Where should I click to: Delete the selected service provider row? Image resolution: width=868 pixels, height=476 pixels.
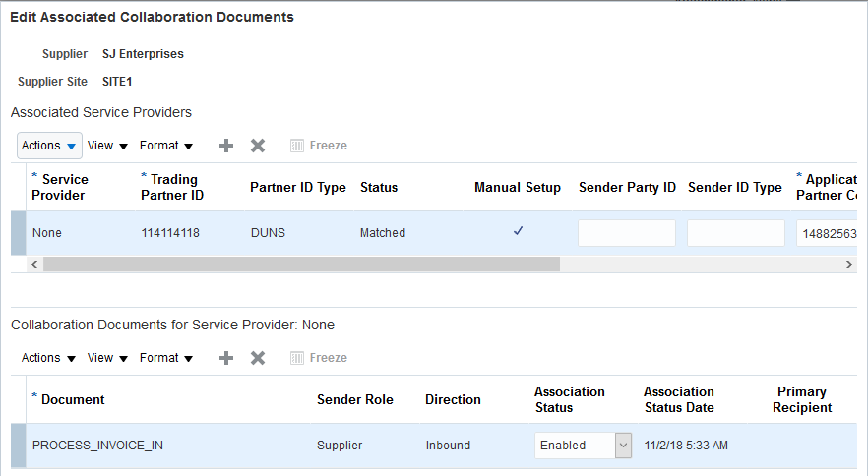click(258, 146)
